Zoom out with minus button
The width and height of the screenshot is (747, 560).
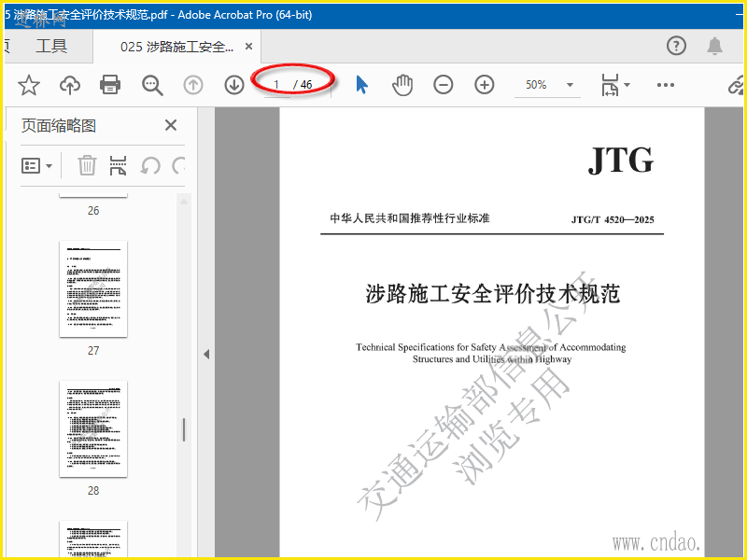coord(443,85)
